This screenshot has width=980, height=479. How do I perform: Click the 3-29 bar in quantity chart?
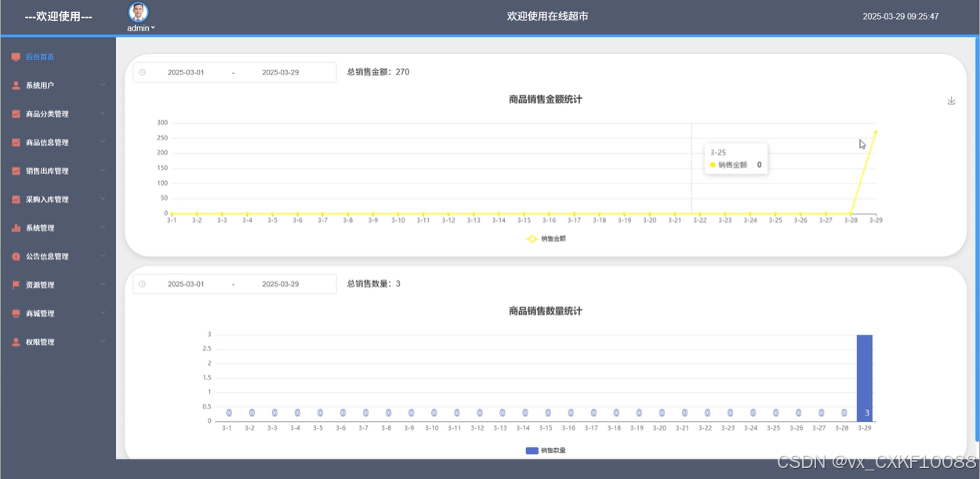pos(864,378)
